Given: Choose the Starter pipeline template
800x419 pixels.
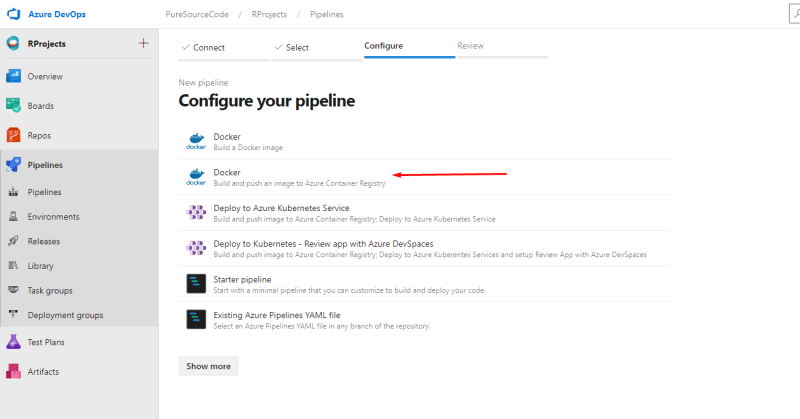Looking at the screenshot, I should 424,284.
